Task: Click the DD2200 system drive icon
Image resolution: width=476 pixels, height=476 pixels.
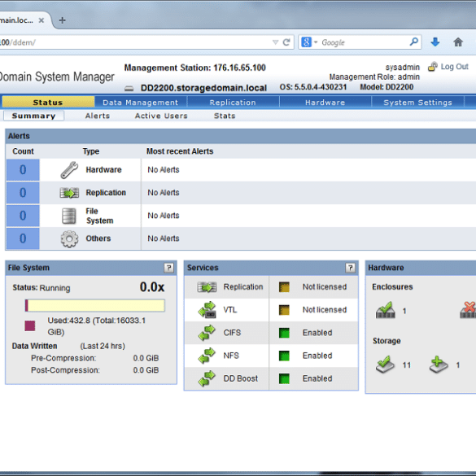Action: click(x=129, y=89)
